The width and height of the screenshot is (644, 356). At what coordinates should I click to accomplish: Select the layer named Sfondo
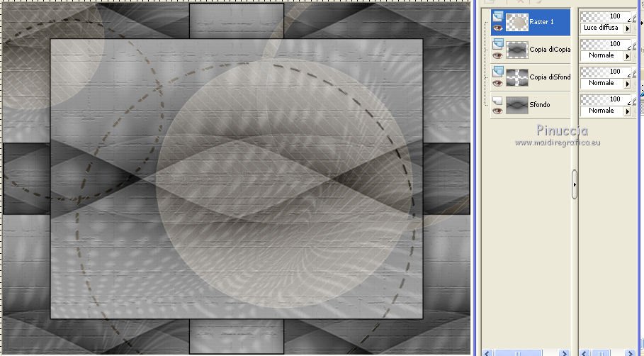540,104
